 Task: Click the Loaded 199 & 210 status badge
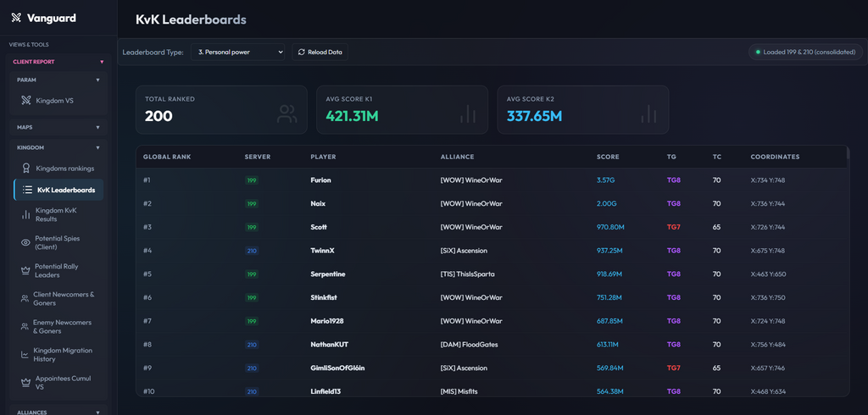(805, 52)
